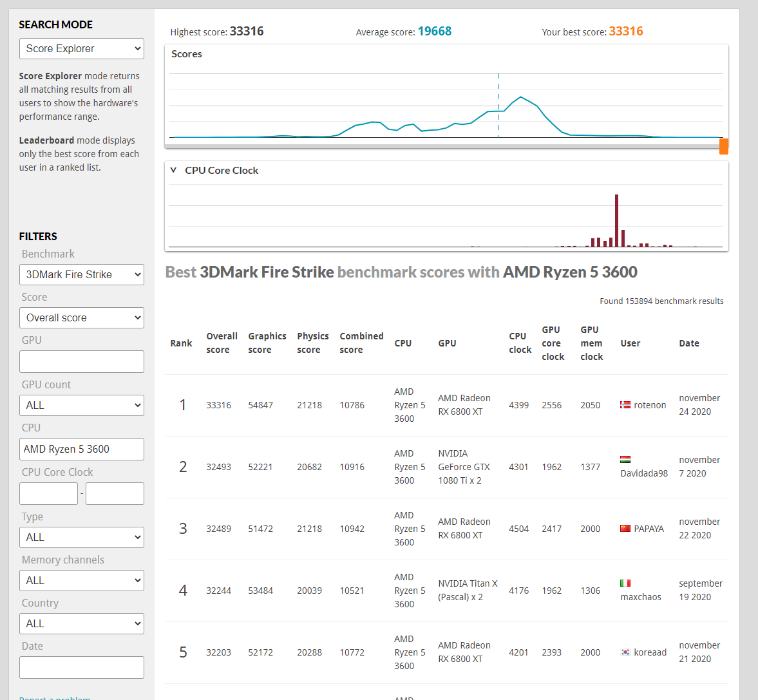Image resolution: width=758 pixels, height=700 pixels.
Task: Click the Highest score value 33316
Action: [247, 32]
